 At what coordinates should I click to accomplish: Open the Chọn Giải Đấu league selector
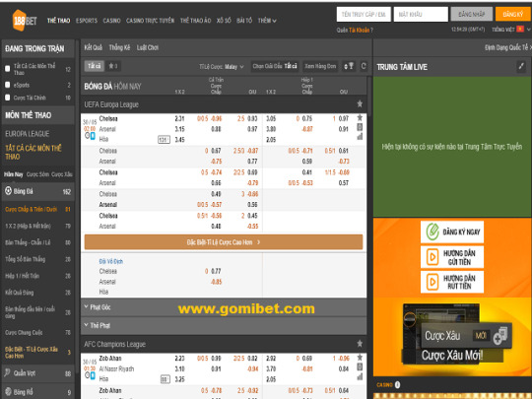(275, 66)
